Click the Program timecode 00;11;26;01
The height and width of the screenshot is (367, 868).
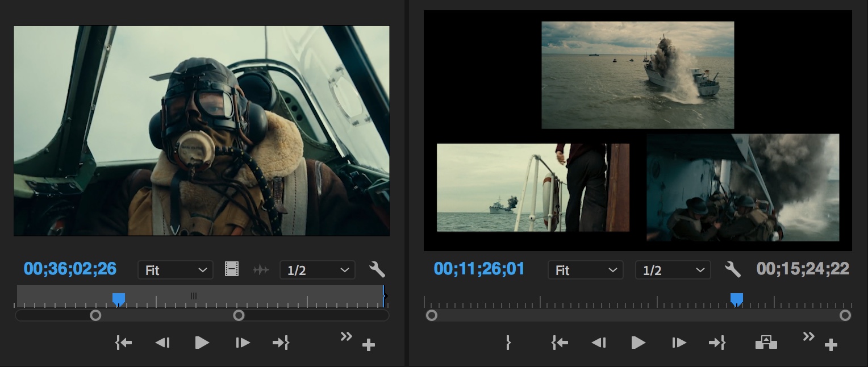[x=479, y=269]
